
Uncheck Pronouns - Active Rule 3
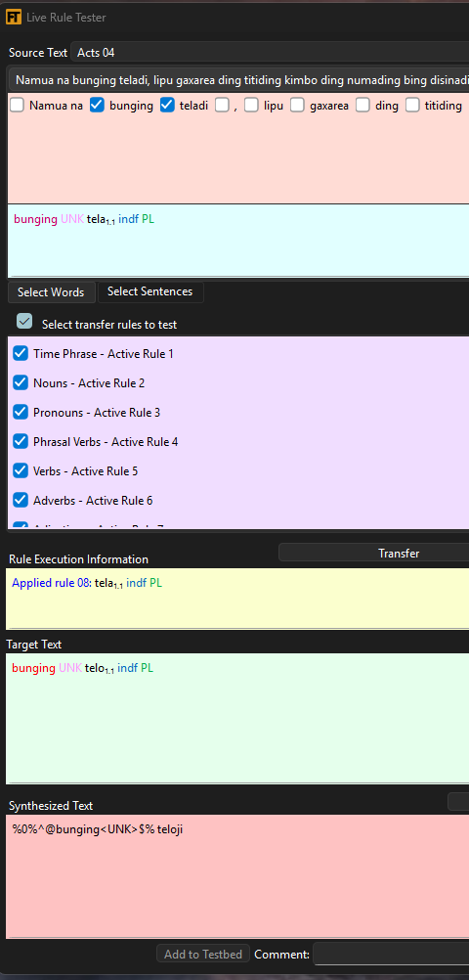21,413
